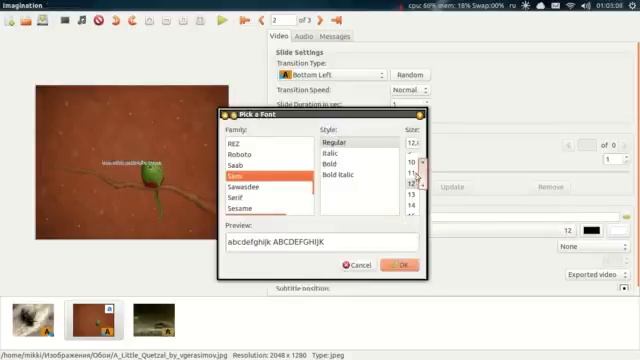This screenshot has height=360, width=640.
Task: Click the font Preview text field
Action: (x=322, y=242)
